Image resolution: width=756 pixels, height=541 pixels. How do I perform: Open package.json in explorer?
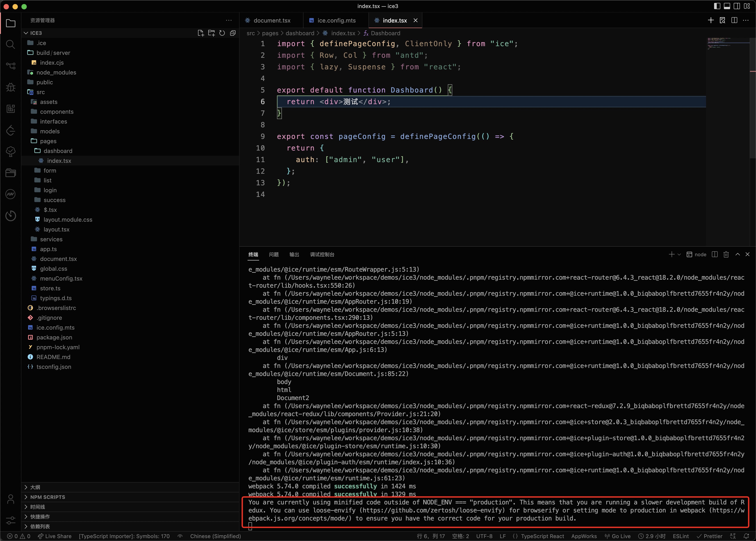[130, 337]
